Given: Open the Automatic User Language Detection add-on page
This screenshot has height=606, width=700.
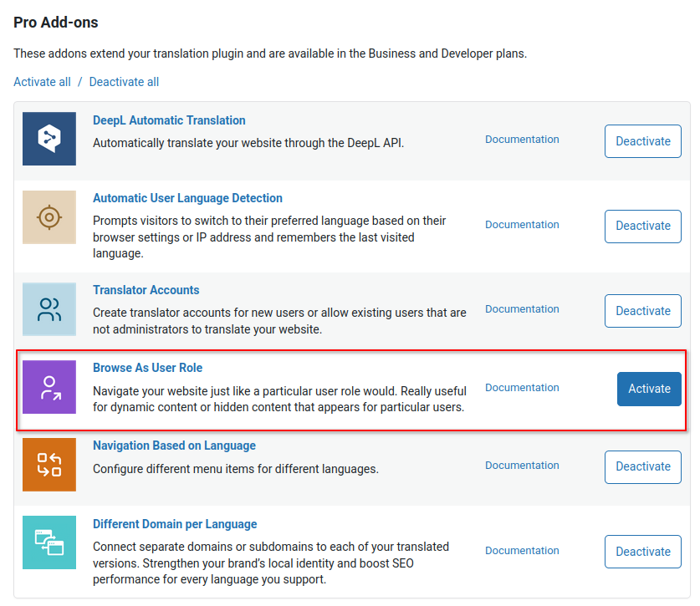Looking at the screenshot, I should (187, 198).
